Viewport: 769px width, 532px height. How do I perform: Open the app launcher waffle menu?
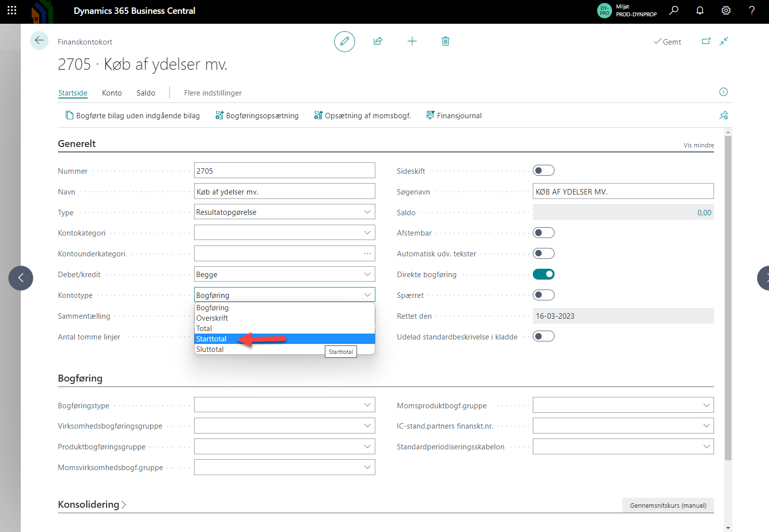tap(12, 10)
